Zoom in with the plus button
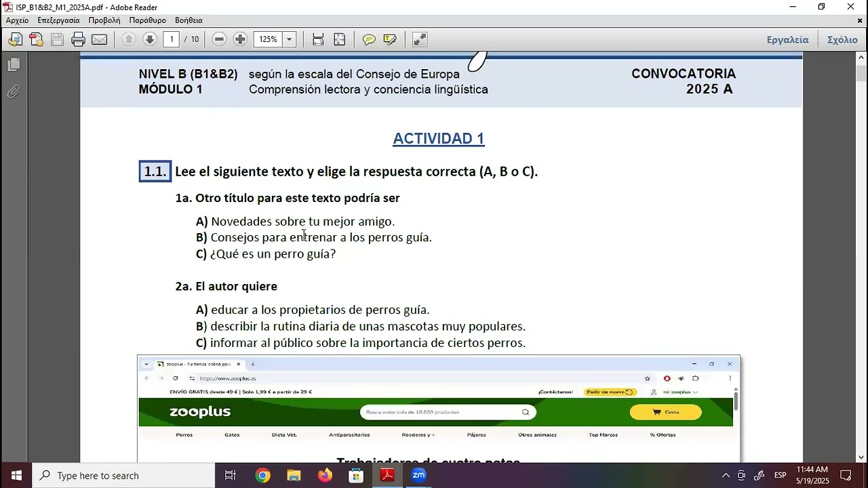 point(240,39)
